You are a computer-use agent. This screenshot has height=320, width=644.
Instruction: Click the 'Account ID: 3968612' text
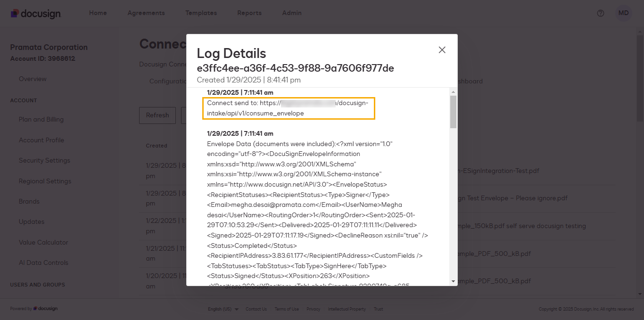pyautogui.click(x=43, y=59)
